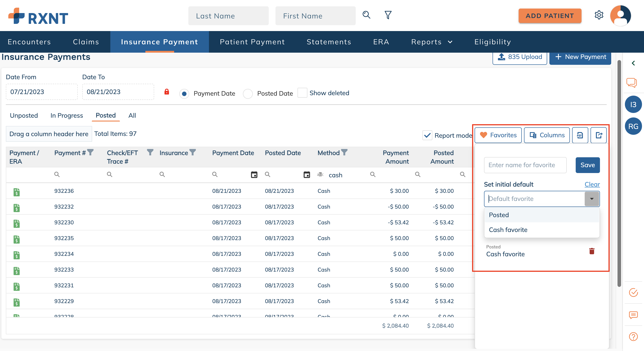Open payment icon for 932234
The height and width of the screenshot is (351, 644).
(16, 255)
